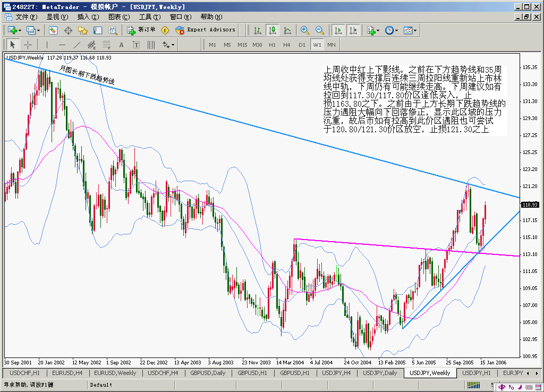Expand the Periods dropdown arrow
Screen dimensions: 544x392
pyautogui.click(x=396, y=30)
